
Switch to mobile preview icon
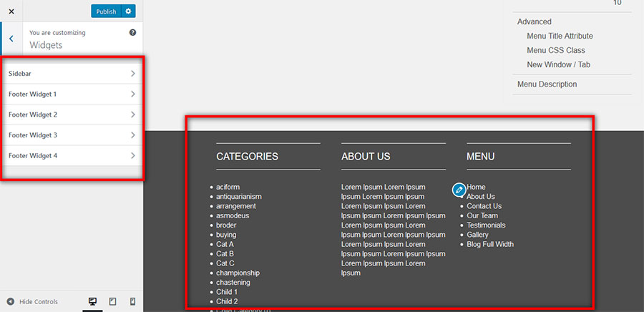(132, 302)
